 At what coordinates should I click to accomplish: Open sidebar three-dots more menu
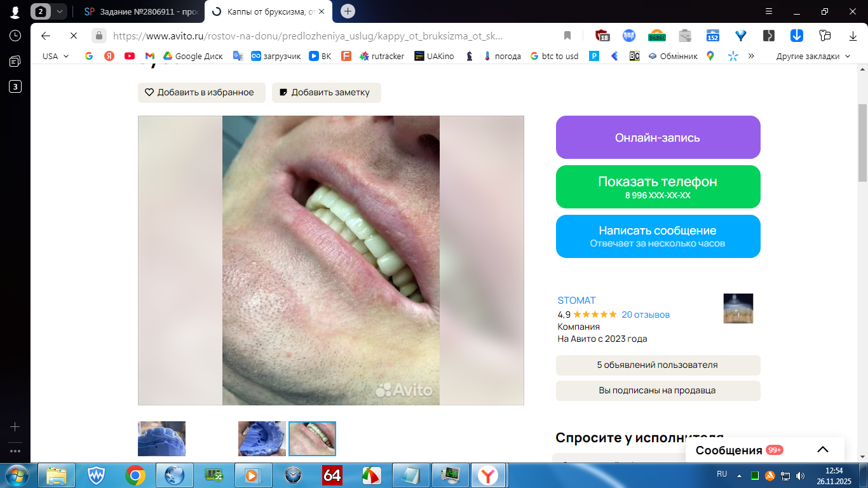15,451
